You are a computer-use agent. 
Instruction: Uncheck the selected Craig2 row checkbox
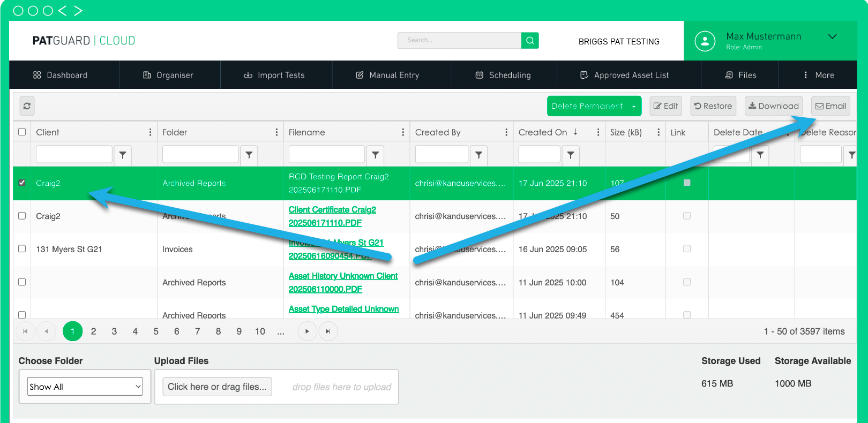tap(22, 183)
